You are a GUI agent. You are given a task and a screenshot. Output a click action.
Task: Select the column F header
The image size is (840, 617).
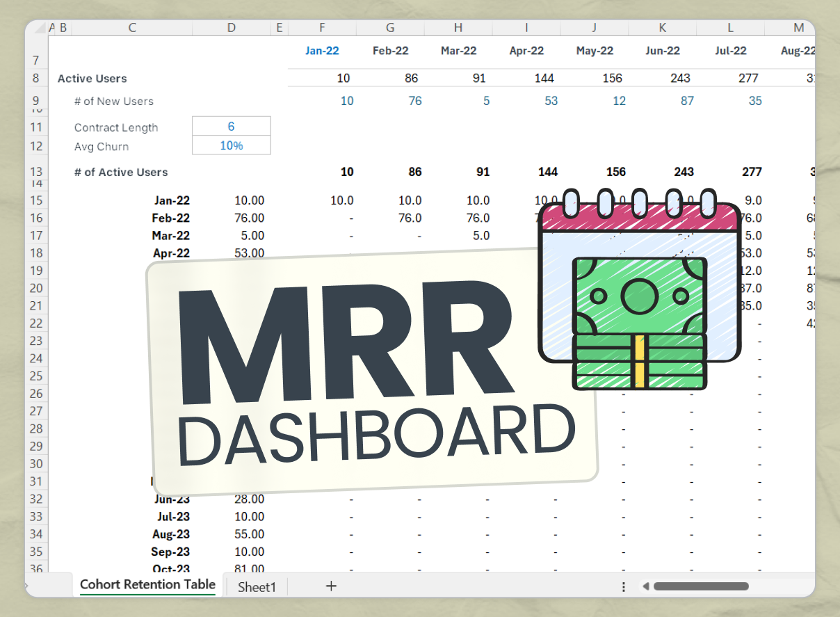point(321,28)
